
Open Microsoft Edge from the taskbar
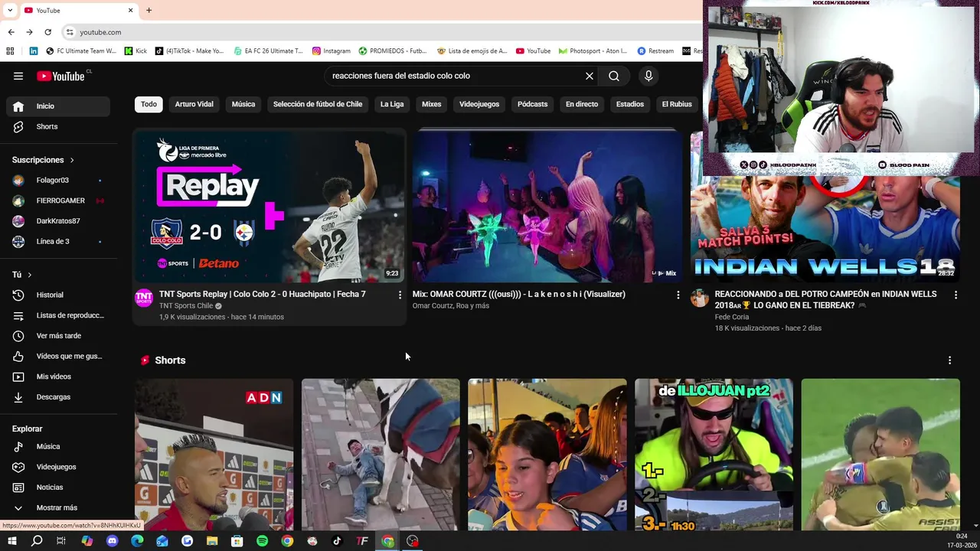point(137,541)
